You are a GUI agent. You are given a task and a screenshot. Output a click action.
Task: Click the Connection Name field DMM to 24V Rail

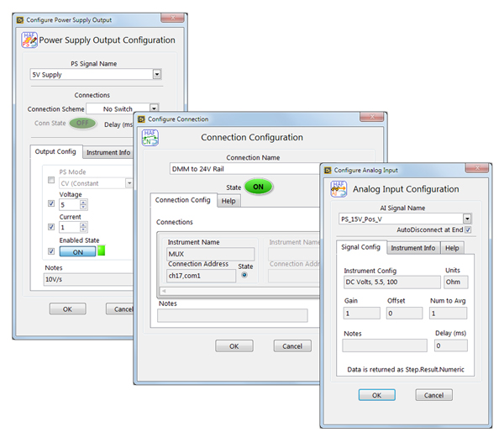click(x=245, y=169)
